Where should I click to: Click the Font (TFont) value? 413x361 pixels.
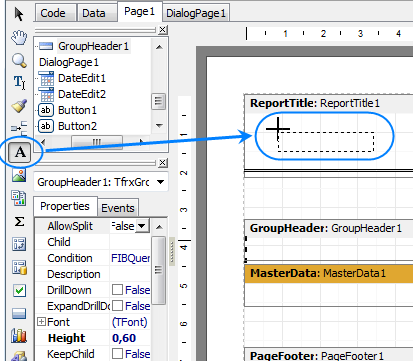(x=130, y=322)
